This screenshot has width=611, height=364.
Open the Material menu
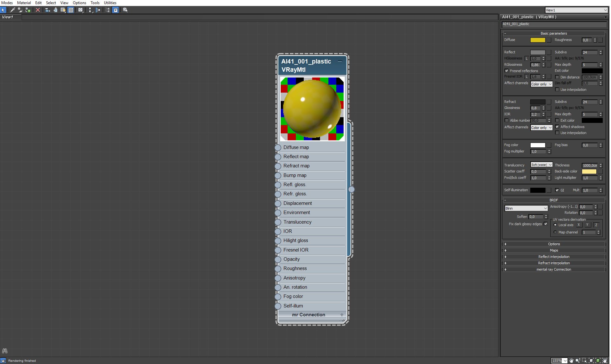coord(24,3)
